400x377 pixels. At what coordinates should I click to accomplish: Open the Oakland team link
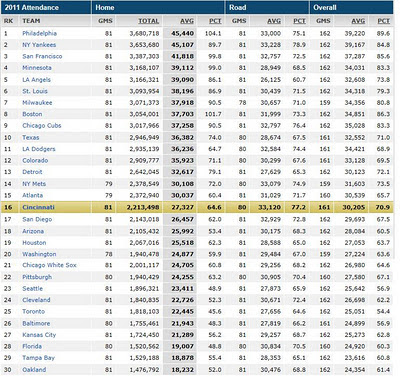[34, 370]
